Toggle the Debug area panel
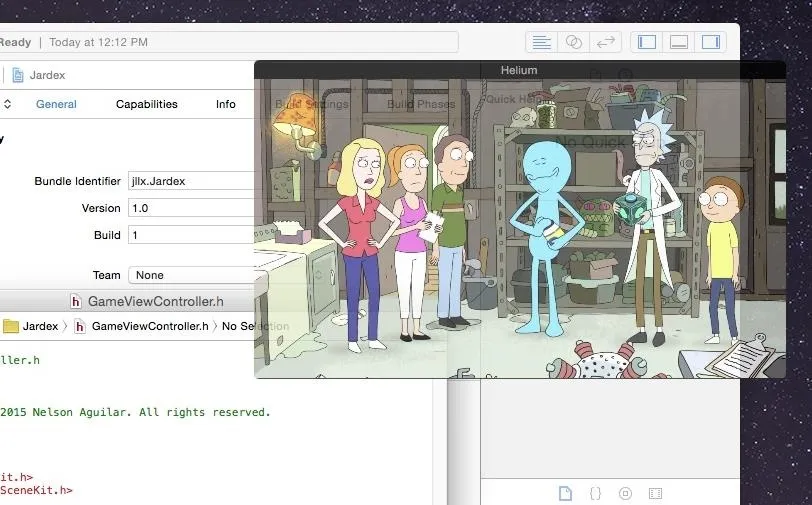The width and height of the screenshot is (812, 505). (679, 42)
